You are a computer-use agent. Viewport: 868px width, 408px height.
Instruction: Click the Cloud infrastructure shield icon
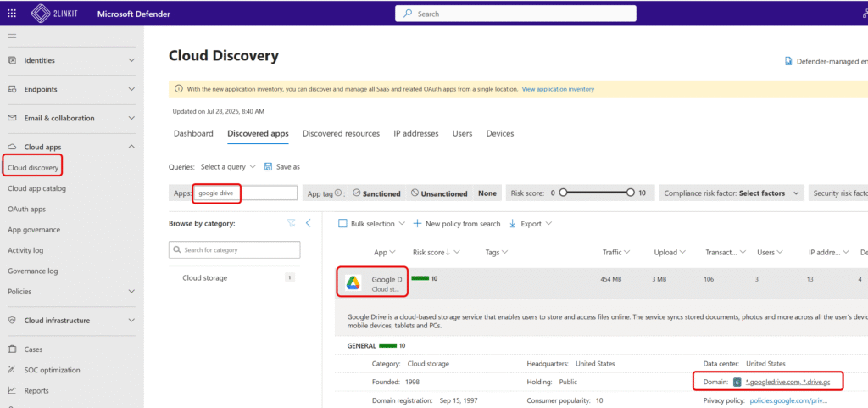point(13,321)
